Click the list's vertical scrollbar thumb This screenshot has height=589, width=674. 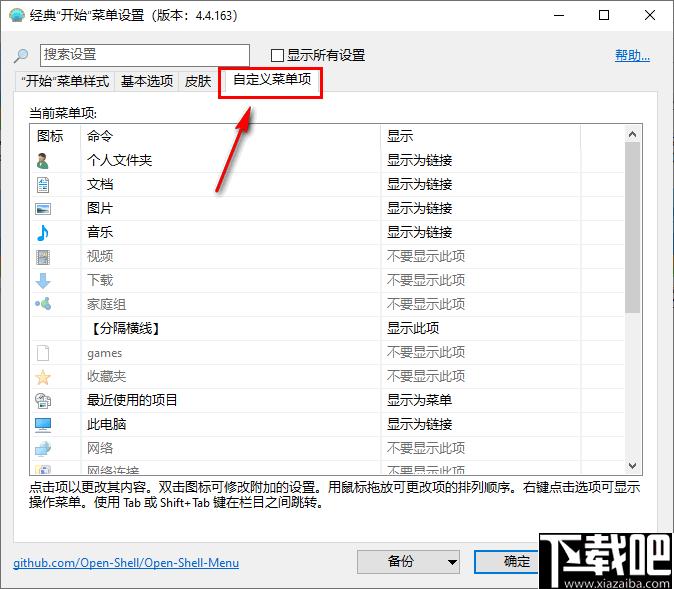pyautogui.click(x=632, y=227)
